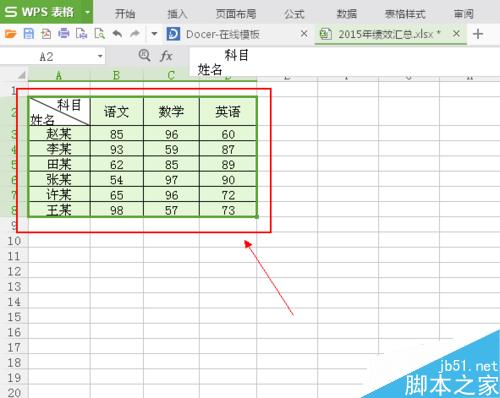Select column B header
500x398 pixels.
pos(117,75)
